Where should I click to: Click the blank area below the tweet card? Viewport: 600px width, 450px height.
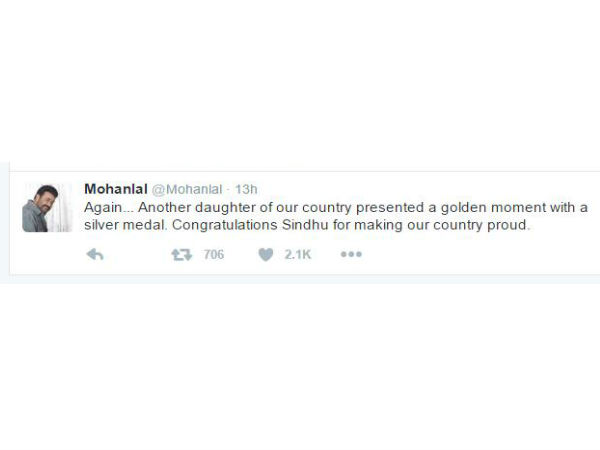[300, 360]
